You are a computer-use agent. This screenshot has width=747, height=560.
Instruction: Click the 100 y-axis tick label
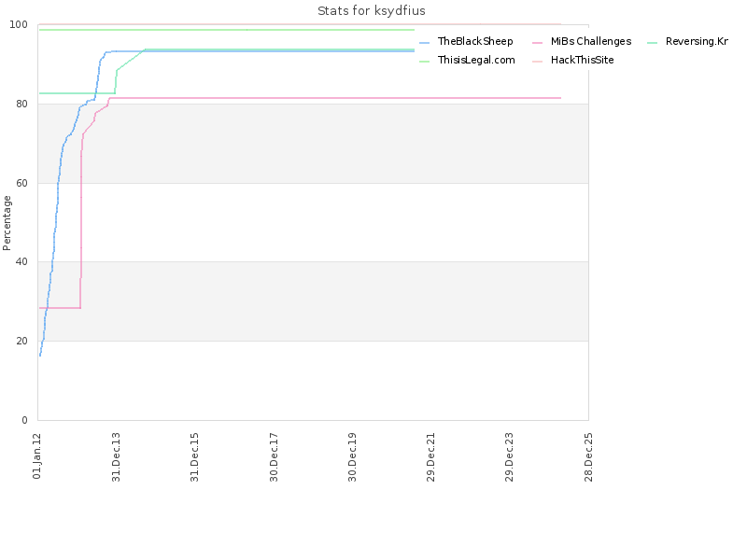(19, 25)
